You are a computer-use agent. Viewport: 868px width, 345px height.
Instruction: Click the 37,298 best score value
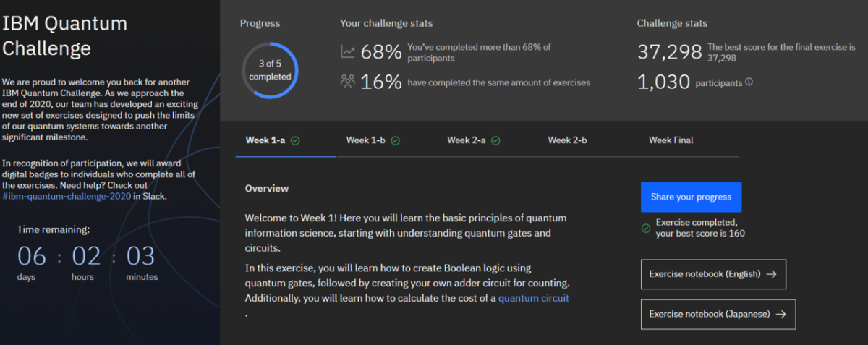click(669, 52)
